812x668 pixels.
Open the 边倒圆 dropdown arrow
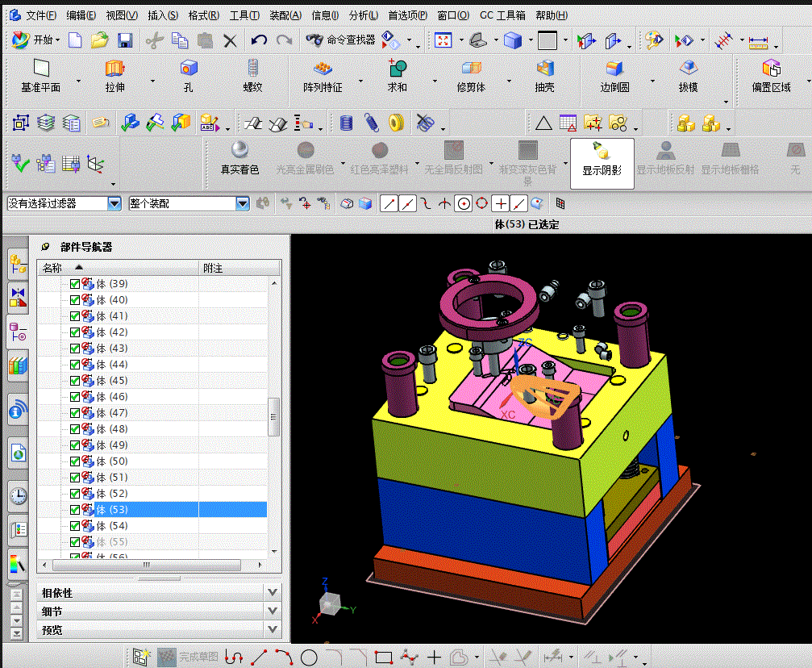[652, 81]
